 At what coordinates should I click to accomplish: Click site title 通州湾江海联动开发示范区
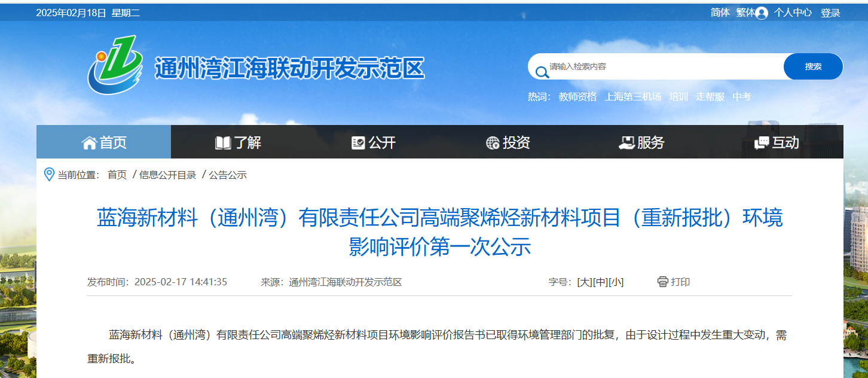click(290, 69)
